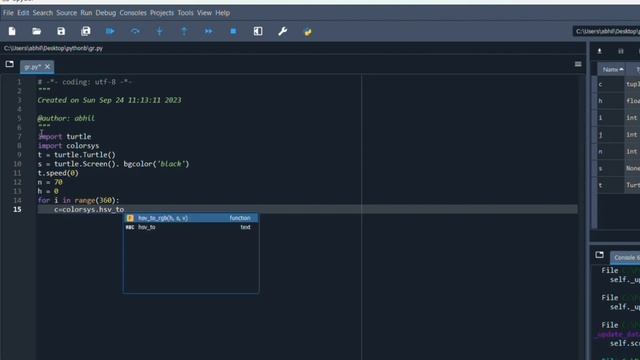Browse tabs icon left of gr.py tab
The width and height of the screenshot is (640, 360).
pyautogui.click(x=9, y=64)
